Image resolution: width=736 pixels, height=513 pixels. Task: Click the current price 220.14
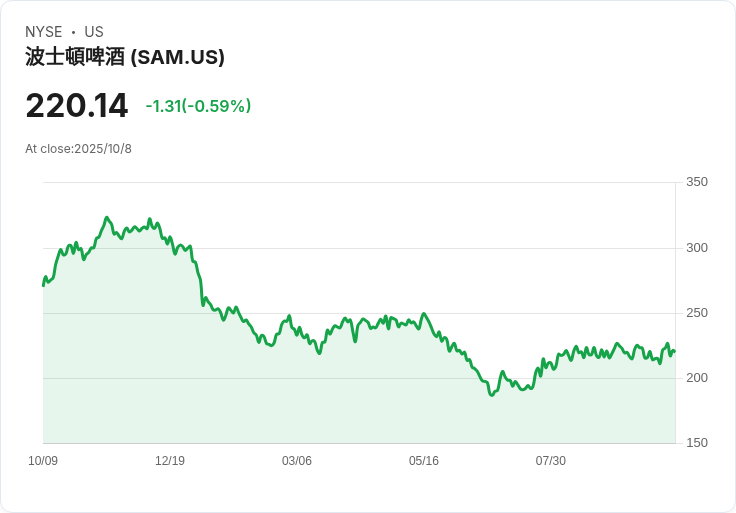tap(77, 106)
